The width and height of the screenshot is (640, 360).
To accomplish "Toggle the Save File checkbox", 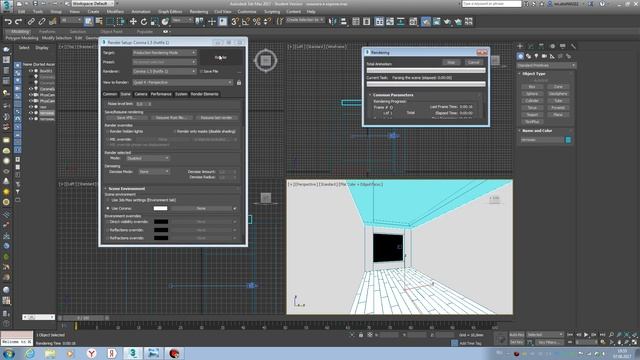I will pyautogui.click(x=202, y=71).
